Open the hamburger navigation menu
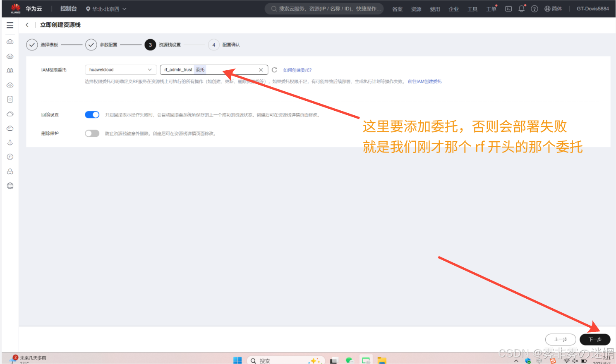The height and width of the screenshot is (364, 616). point(10,25)
